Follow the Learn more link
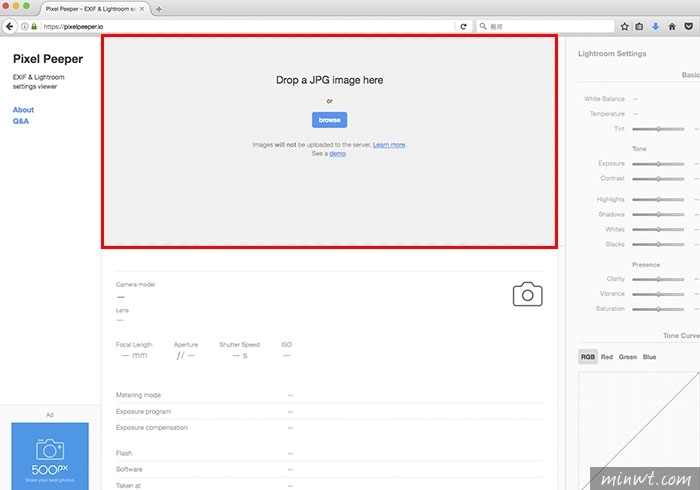Image resolution: width=700 pixels, height=490 pixels. pyautogui.click(x=389, y=145)
